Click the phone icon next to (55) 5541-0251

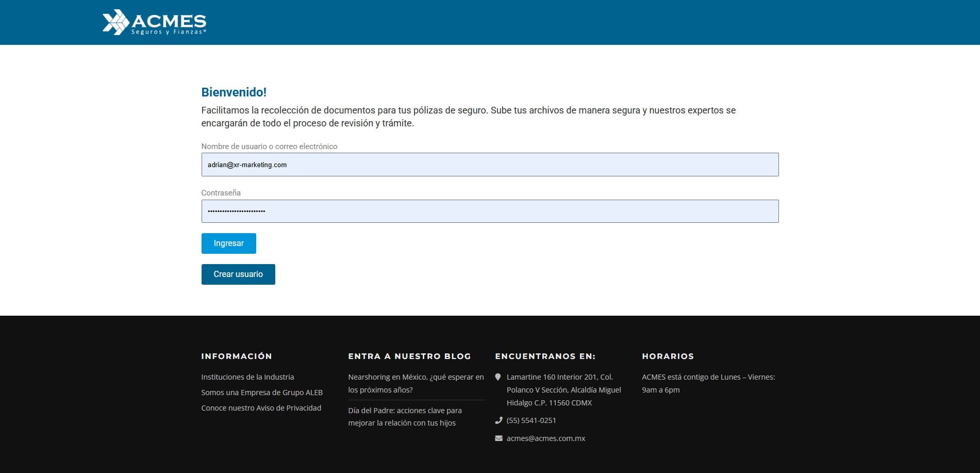[x=499, y=420]
